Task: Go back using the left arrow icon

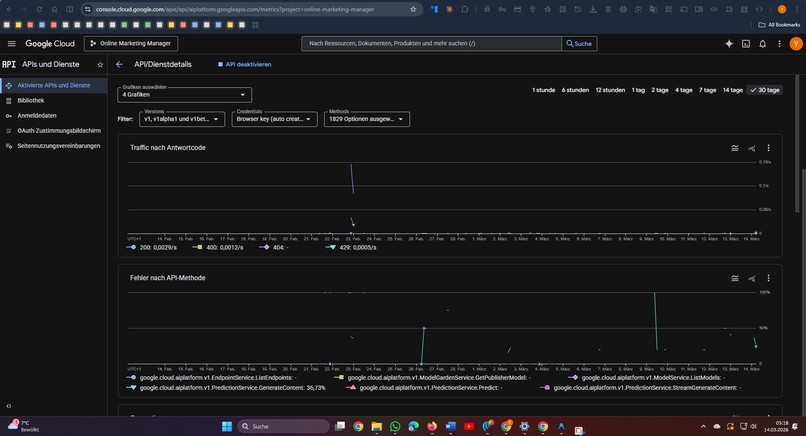Action: [x=119, y=64]
